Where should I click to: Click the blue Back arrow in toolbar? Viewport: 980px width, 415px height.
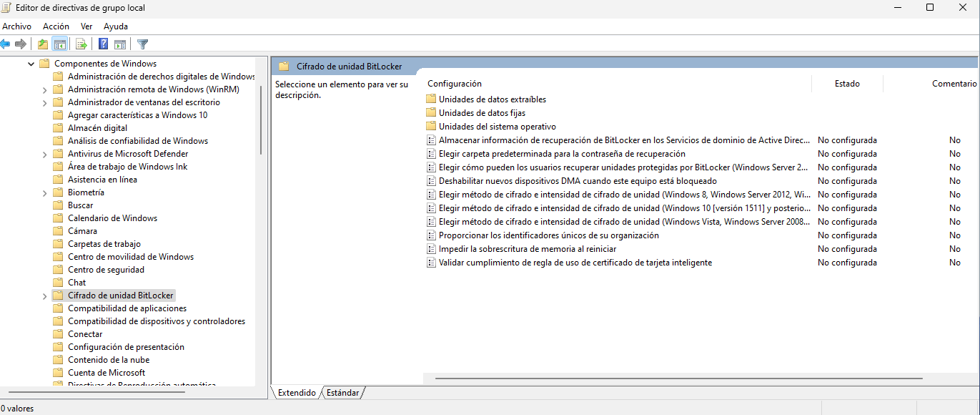pyautogui.click(x=6, y=44)
